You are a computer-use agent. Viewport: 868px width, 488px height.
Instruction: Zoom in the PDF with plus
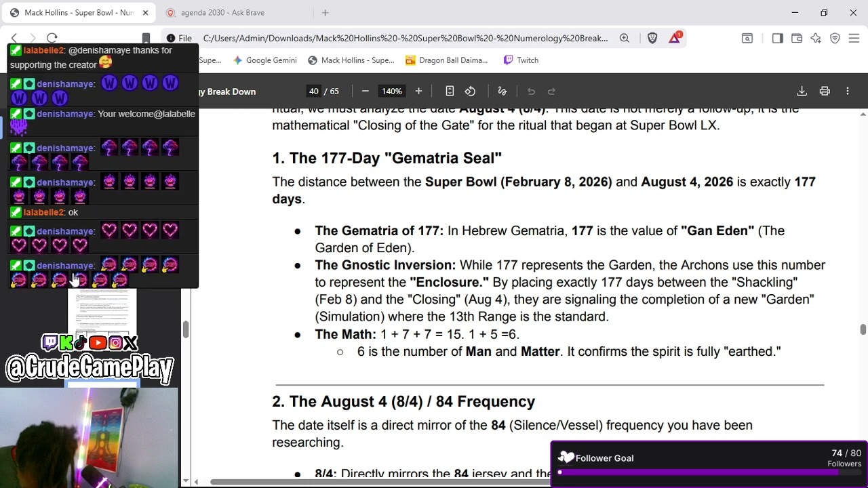[x=418, y=91]
